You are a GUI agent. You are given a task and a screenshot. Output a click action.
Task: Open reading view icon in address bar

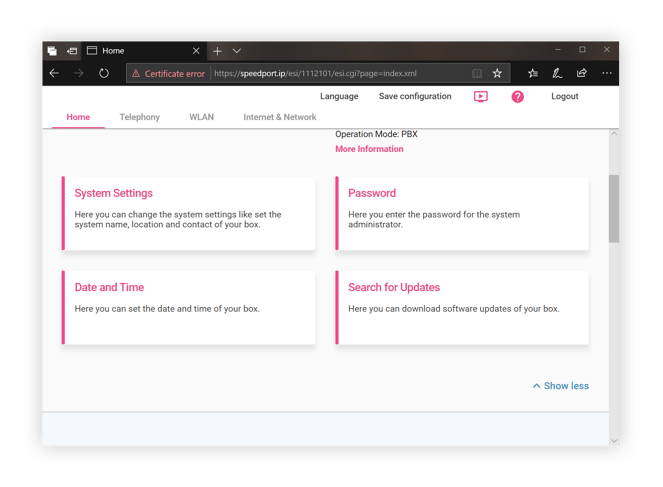pos(477,73)
